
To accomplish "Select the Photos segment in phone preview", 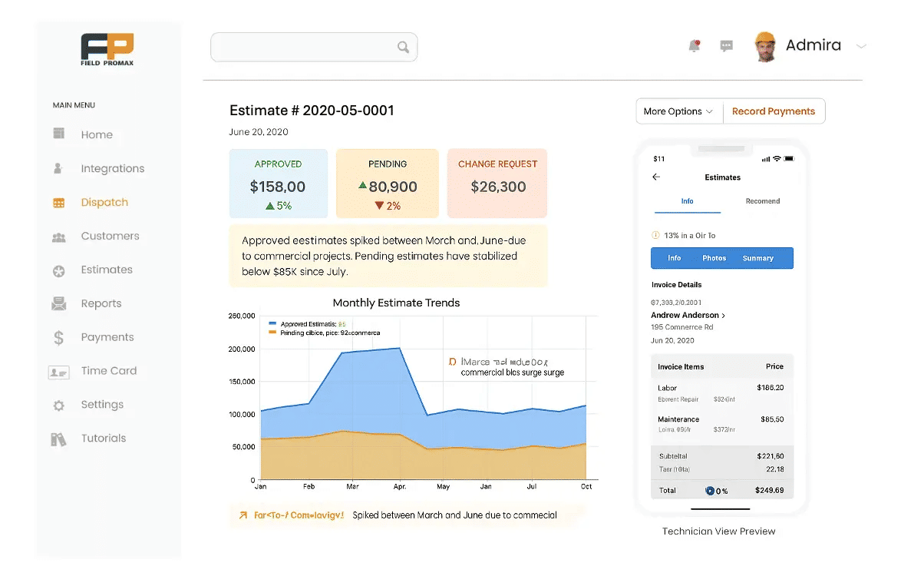I will [714, 258].
